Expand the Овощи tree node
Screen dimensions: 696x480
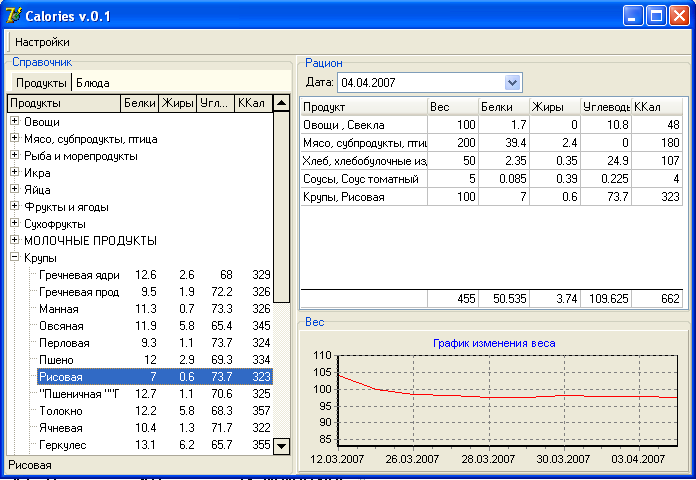[x=15, y=121]
